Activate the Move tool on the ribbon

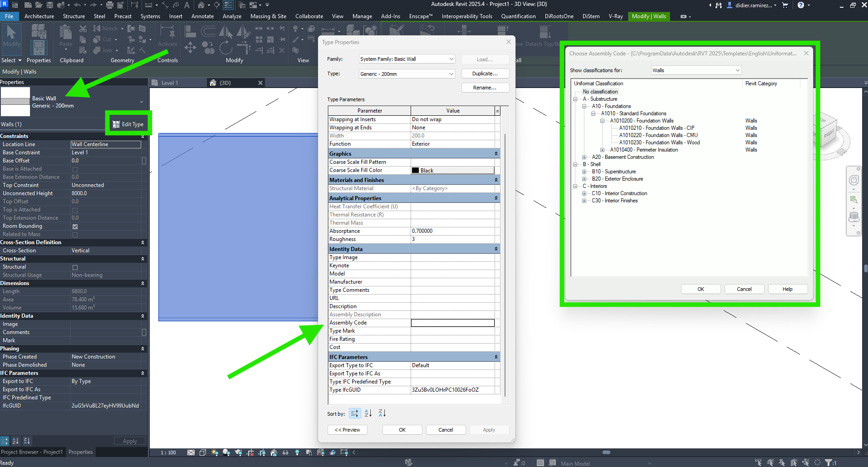click(x=190, y=48)
